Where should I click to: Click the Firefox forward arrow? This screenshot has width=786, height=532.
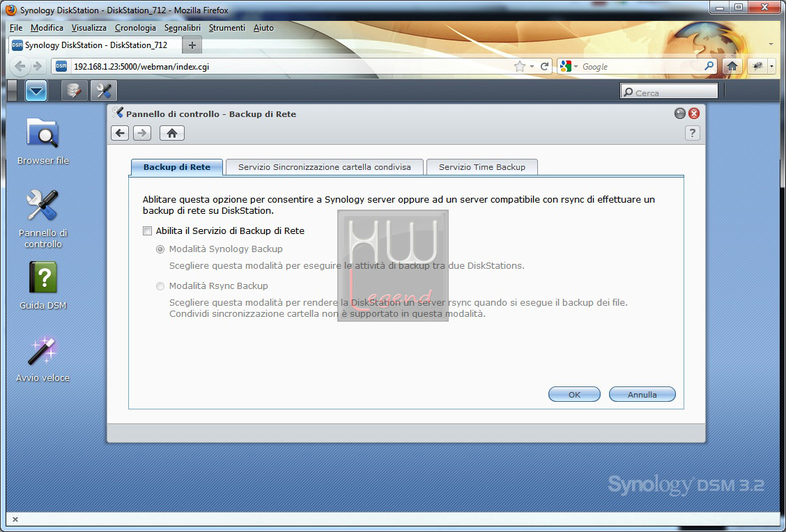pyautogui.click(x=38, y=66)
